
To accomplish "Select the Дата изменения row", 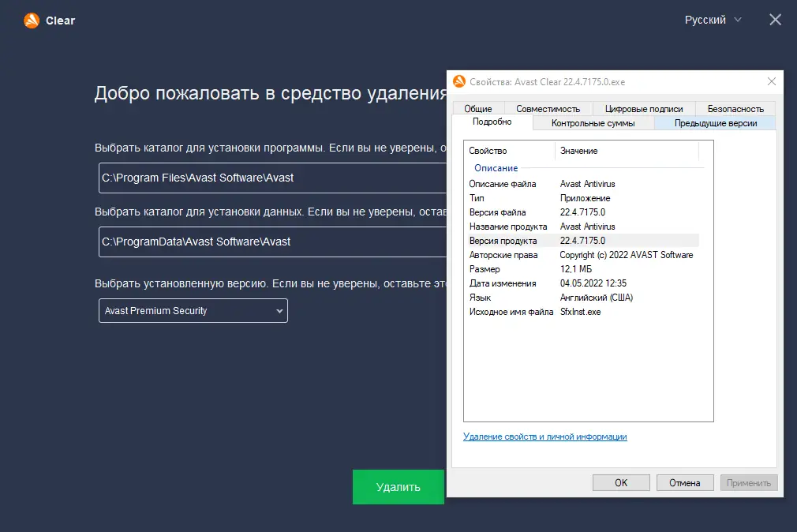I will tap(582, 283).
